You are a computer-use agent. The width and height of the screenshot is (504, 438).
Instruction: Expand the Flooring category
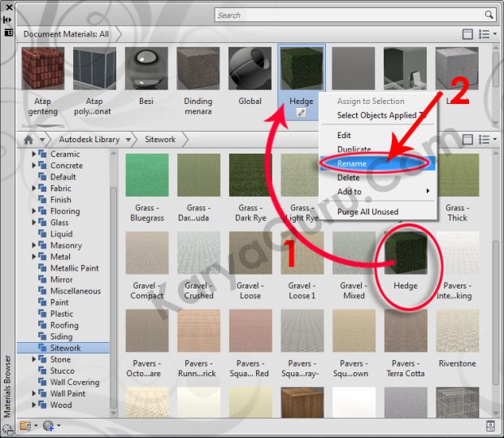(x=34, y=211)
